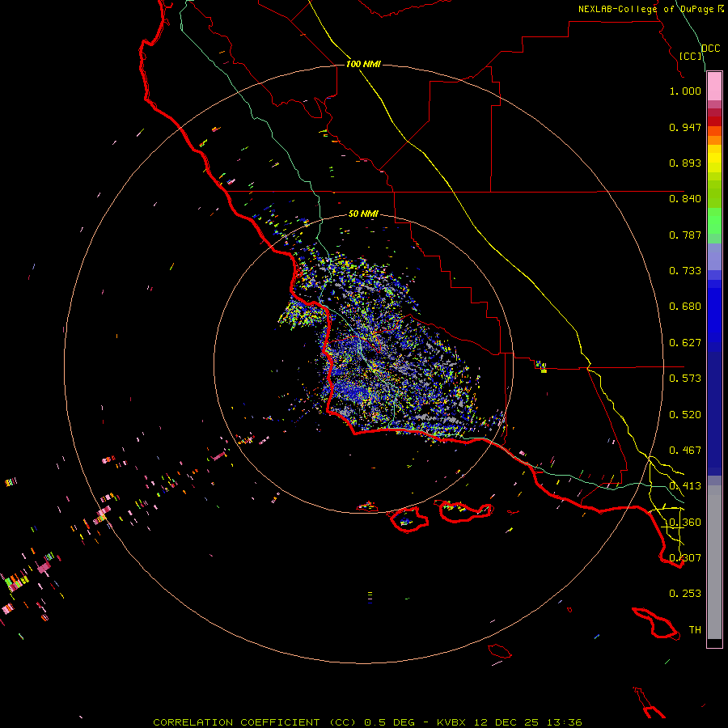Select the 1.000 scale value

(685, 91)
